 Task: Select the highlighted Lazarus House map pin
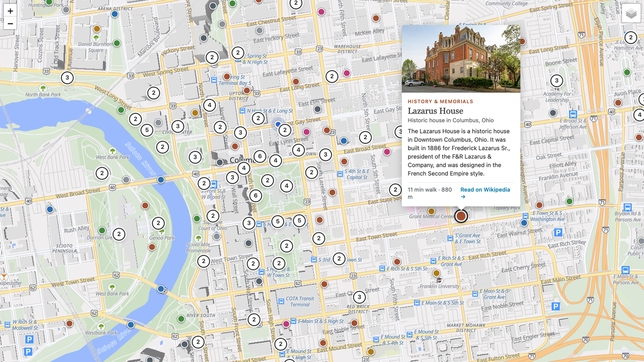[461, 216]
